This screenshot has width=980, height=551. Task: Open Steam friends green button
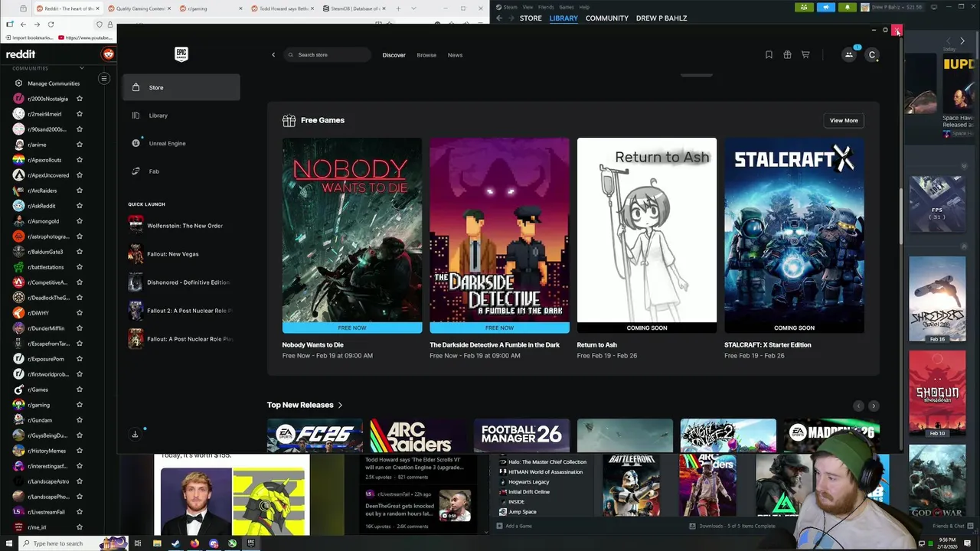[804, 7]
